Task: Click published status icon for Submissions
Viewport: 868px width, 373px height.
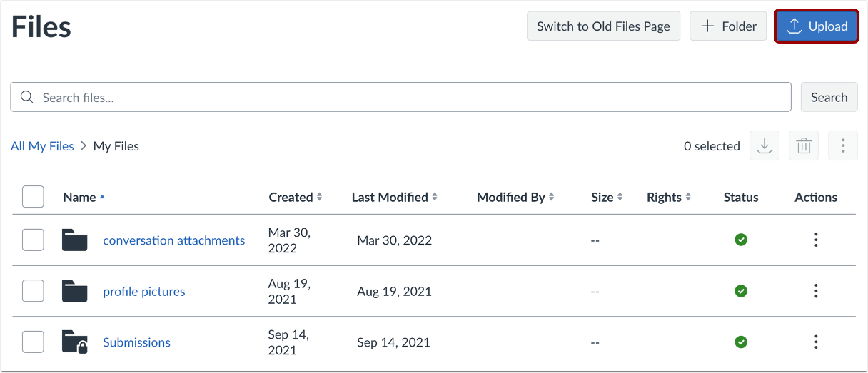Action: [741, 342]
